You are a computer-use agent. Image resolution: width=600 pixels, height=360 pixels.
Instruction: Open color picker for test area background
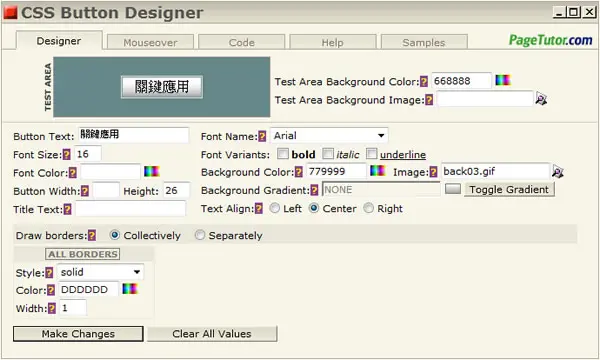click(x=503, y=80)
